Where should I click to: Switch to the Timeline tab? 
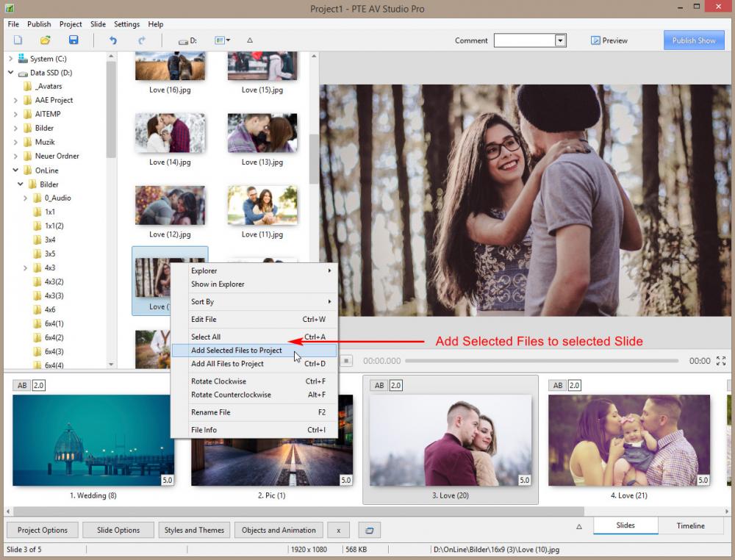point(690,525)
